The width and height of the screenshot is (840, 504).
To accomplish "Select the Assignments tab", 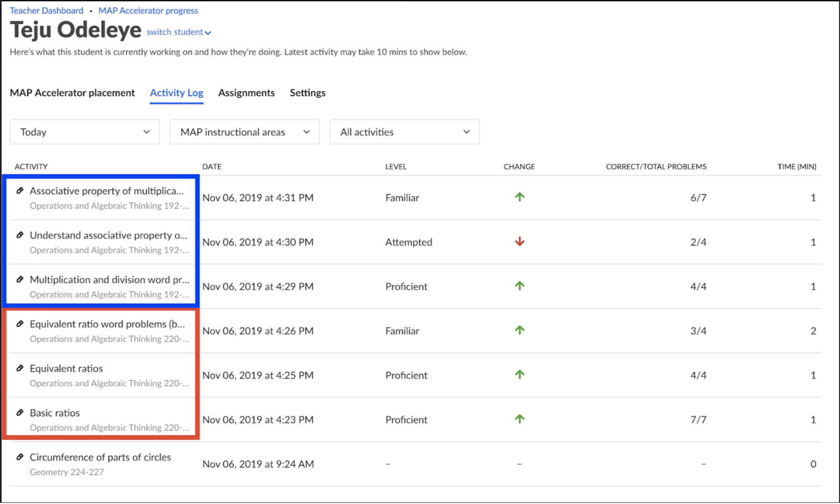I will coord(246,93).
